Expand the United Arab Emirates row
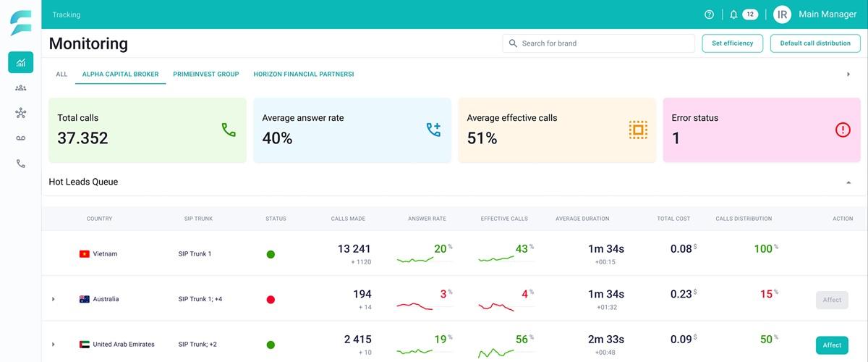This screenshot has width=868, height=362. (53, 344)
